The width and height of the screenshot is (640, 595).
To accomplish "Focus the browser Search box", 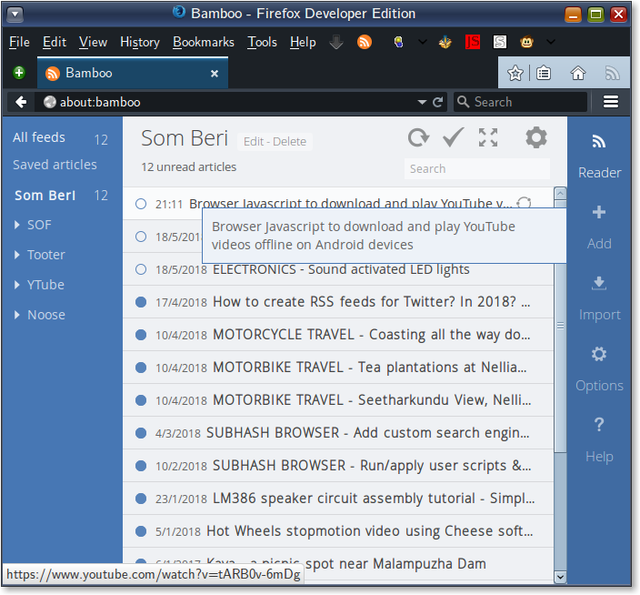I will click(x=520, y=102).
